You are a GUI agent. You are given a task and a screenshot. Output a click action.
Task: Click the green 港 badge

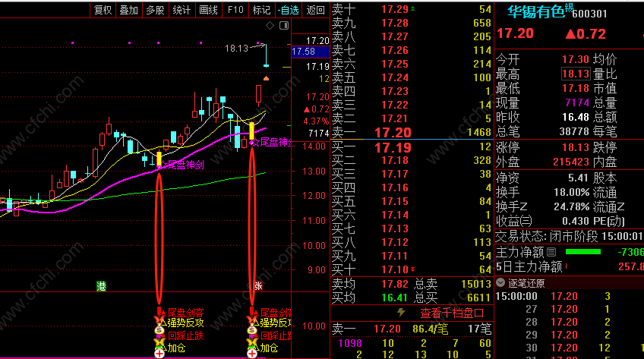(x=101, y=286)
